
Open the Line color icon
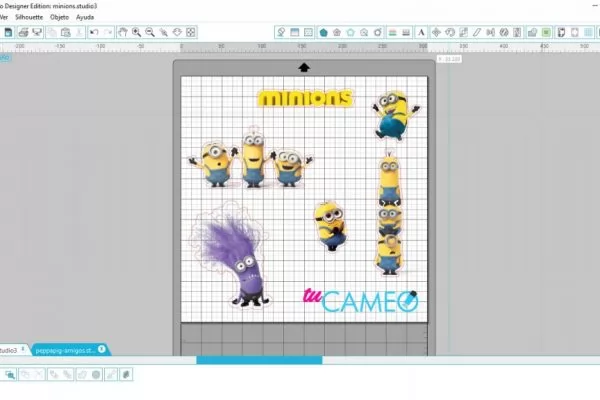pyautogui.click(x=392, y=33)
